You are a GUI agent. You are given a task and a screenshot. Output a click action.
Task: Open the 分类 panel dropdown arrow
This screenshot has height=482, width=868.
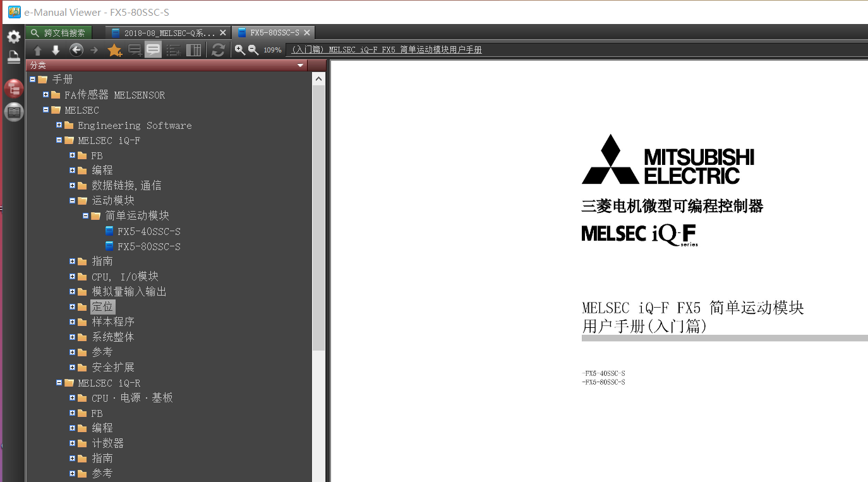pyautogui.click(x=301, y=65)
